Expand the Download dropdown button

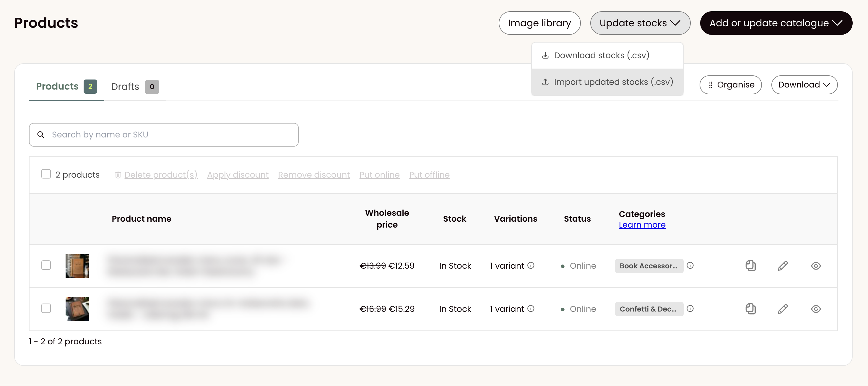tap(804, 85)
